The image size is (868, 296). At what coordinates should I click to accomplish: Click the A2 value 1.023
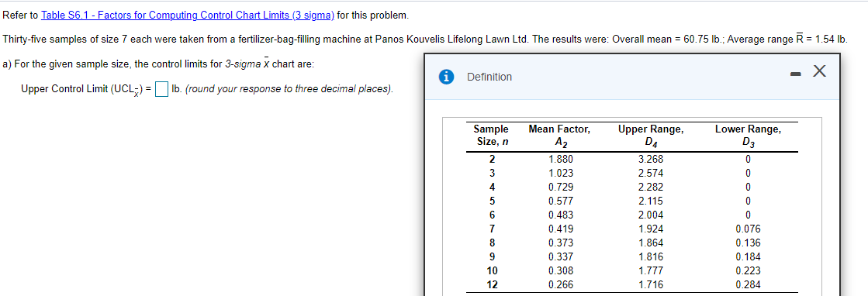pyautogui.click(x=560, y=173)
